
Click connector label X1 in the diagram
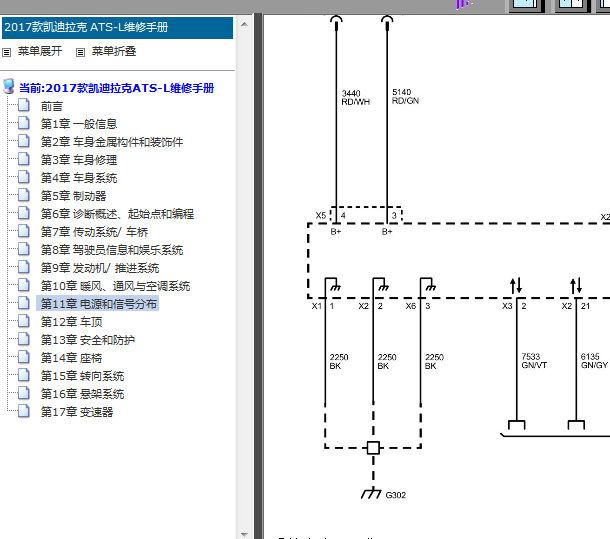click(317, 306)
